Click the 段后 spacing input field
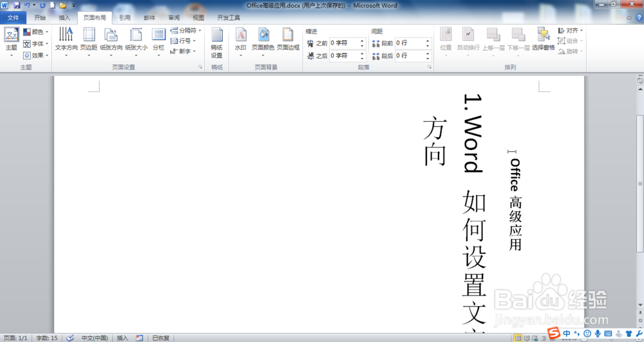Viewport: 644px width, 342px height. pos(410,55)
